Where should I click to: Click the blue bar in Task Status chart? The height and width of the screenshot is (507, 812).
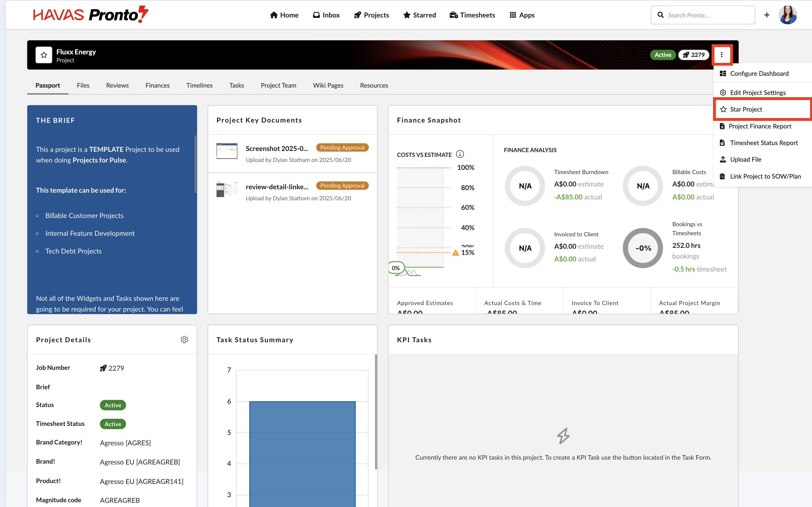click(x=302, y=453)
